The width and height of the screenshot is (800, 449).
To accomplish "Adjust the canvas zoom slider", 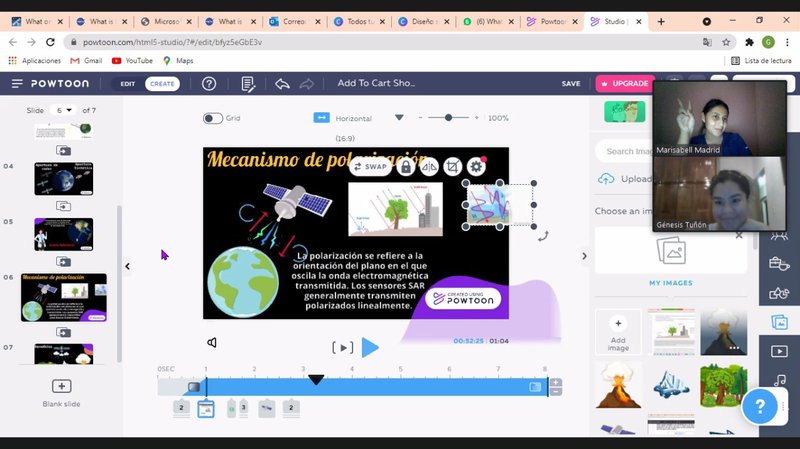I will coord(449,117).
